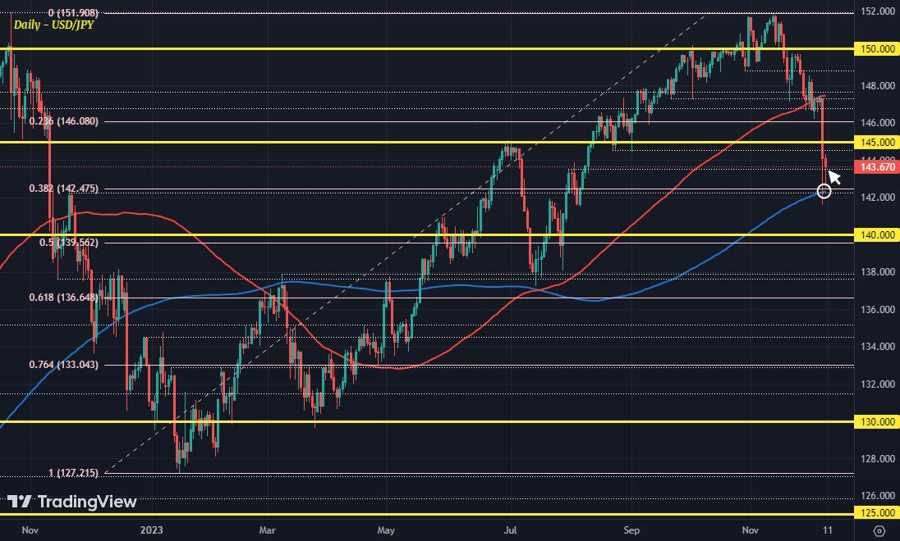The width and height of the screenshot is (900, 541).
Task: Click the '11' date label on time axis
Action: (x=827, y=530)
